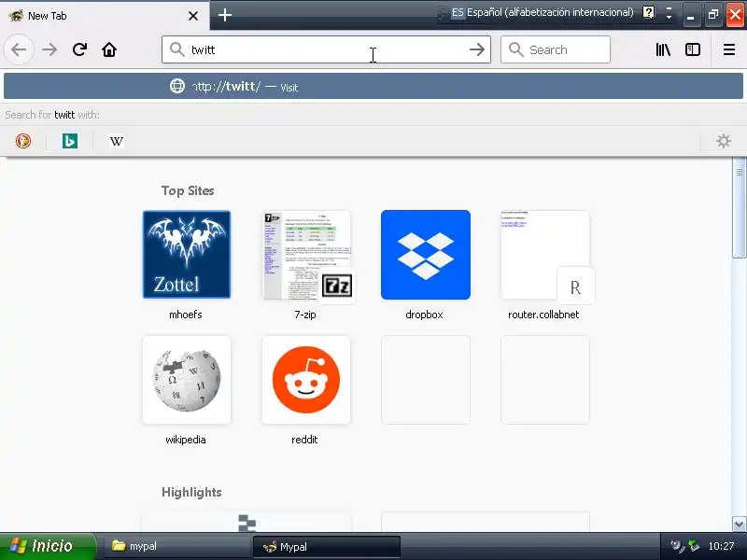Open the 7-zip top site tile
This screenshot has height=560, width=747.
pyautogui.click(x=306, y=255)
